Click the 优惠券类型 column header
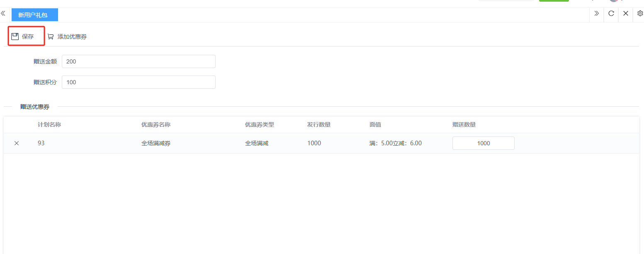 point(260,125)
